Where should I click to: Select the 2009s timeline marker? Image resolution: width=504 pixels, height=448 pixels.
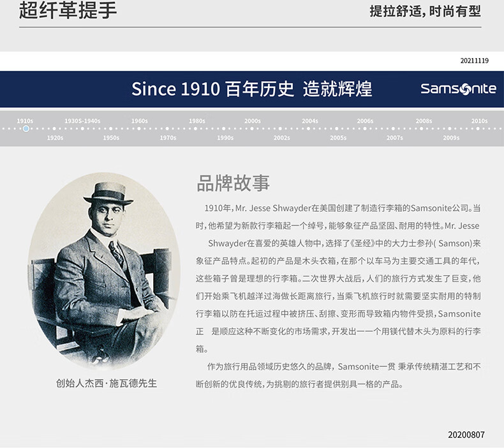(x=450, y=129)
